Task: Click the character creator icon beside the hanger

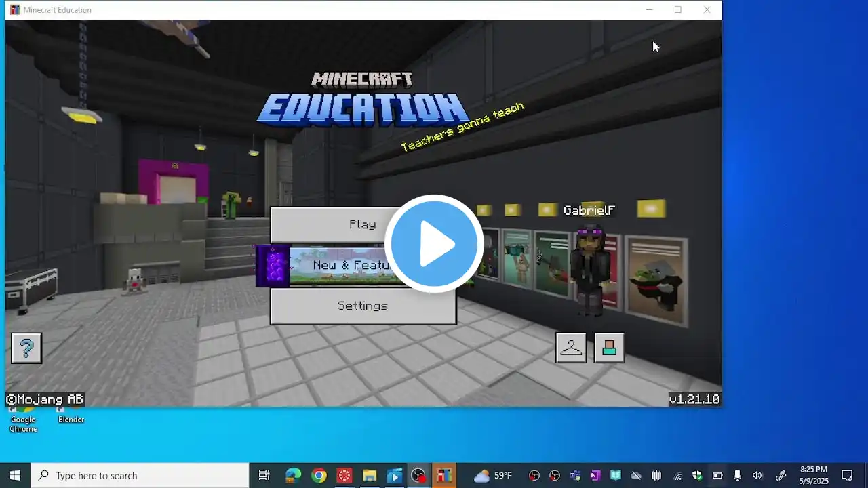Action: [x=609, y=348]
